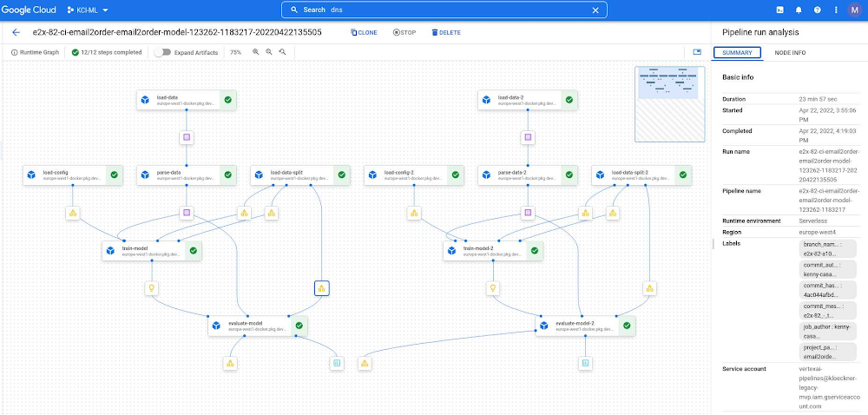Click the branch_nam label chip

(x=828, y=248)
